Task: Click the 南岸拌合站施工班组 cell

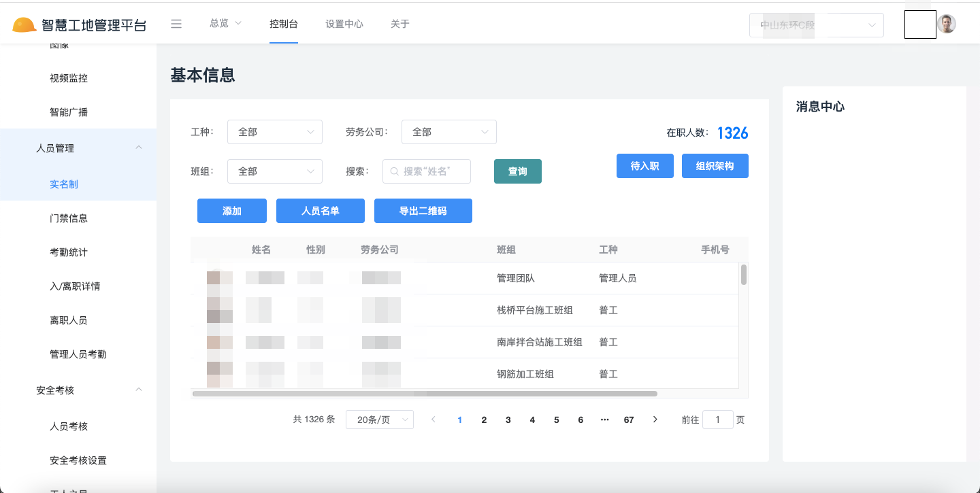Action: point(540,342)
